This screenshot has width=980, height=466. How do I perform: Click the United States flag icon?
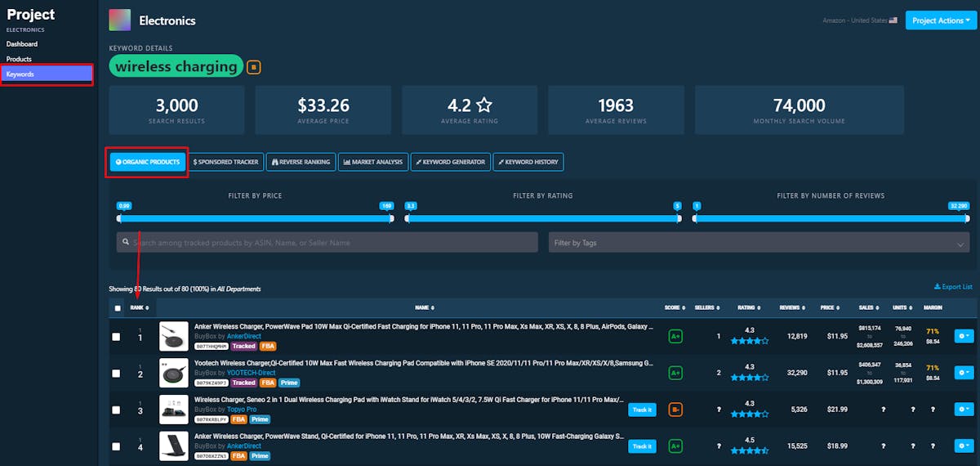click(893, 20)
